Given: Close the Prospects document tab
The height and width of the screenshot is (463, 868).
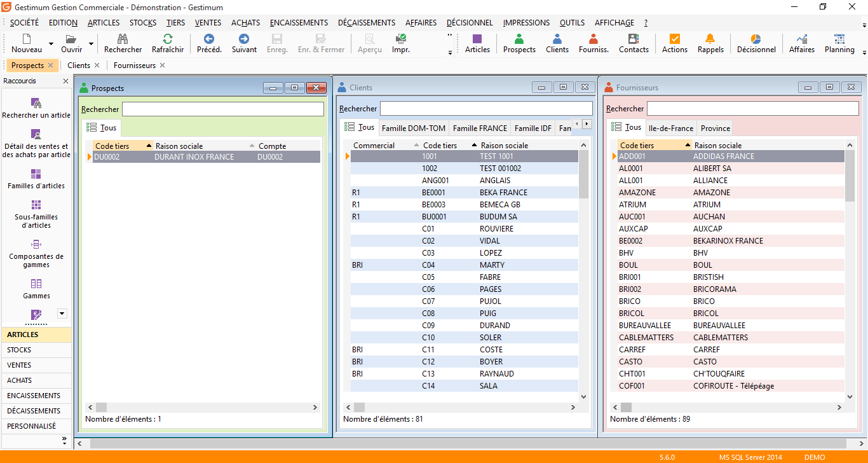Looking at the screenshot, I should coord(51,65).
